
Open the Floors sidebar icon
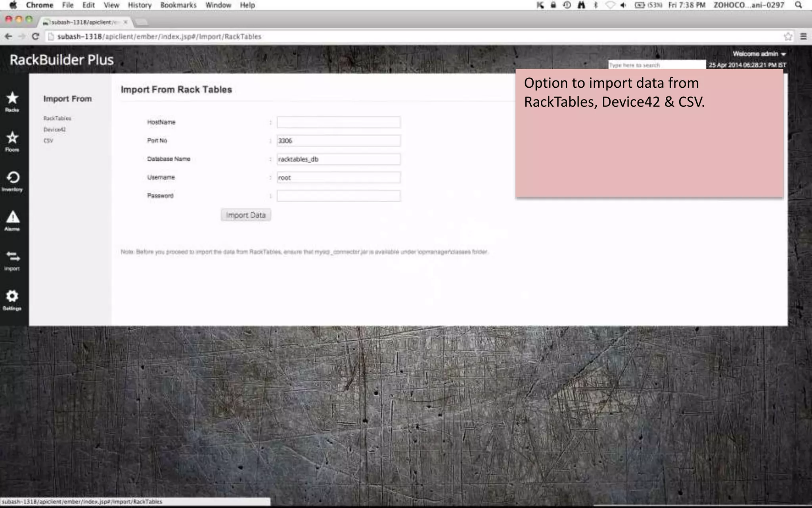click(x=12, y=141)
